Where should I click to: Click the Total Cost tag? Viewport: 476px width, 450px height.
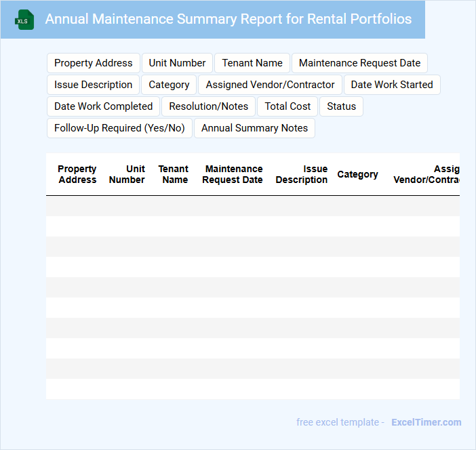pos(287,106)
